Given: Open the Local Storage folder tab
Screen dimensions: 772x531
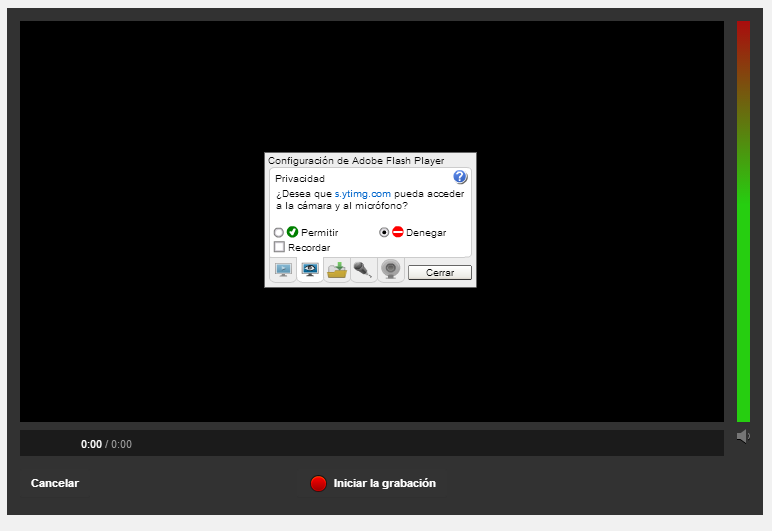Looking at the screenshot, I should tap(337, 270).
